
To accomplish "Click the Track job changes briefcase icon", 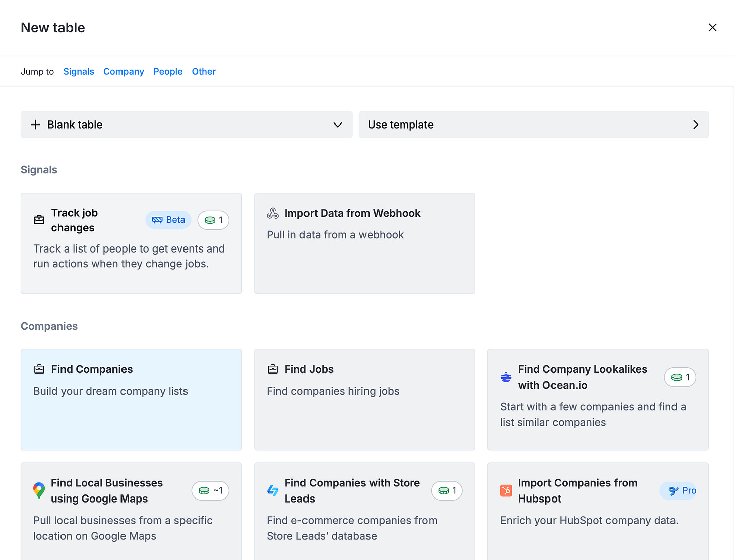I will click(39, 220).
